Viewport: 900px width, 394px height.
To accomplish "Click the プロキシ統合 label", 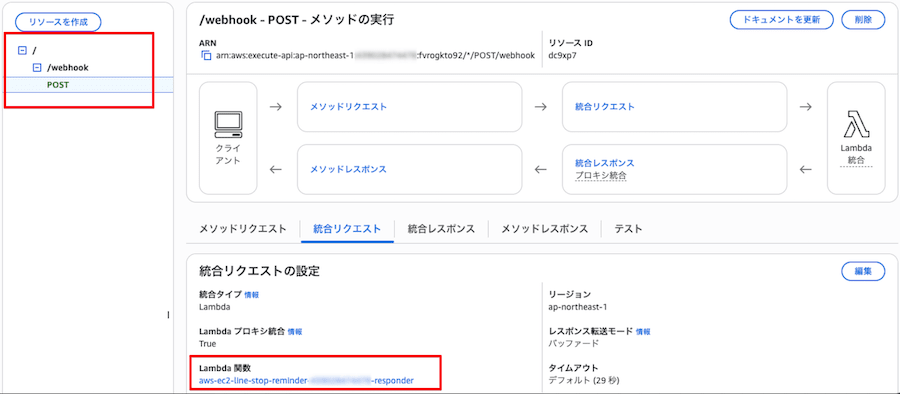I will (600, 175).
